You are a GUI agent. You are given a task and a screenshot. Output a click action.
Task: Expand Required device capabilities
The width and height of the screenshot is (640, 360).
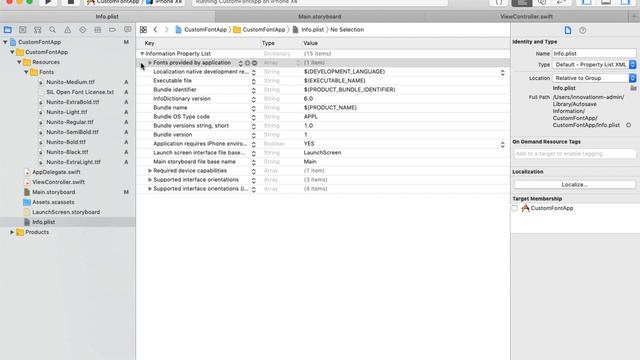tap(150, 171)
